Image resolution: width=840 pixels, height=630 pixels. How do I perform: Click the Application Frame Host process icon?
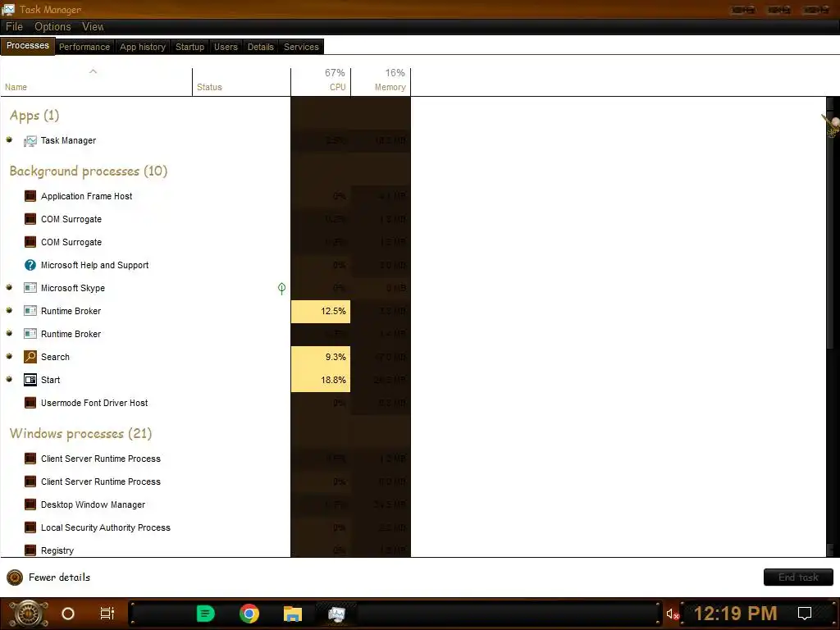[x=30, y=196]
